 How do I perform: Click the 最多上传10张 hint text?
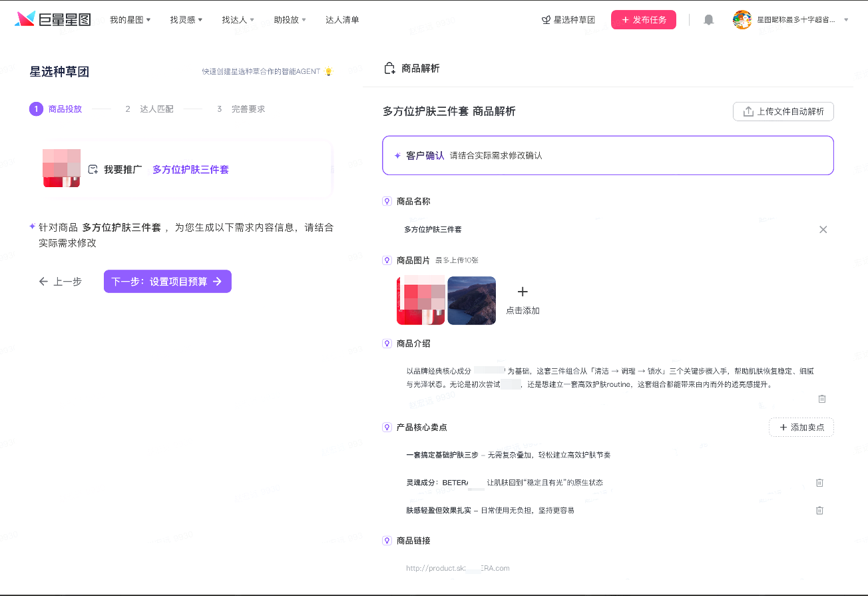pos(457,260)
